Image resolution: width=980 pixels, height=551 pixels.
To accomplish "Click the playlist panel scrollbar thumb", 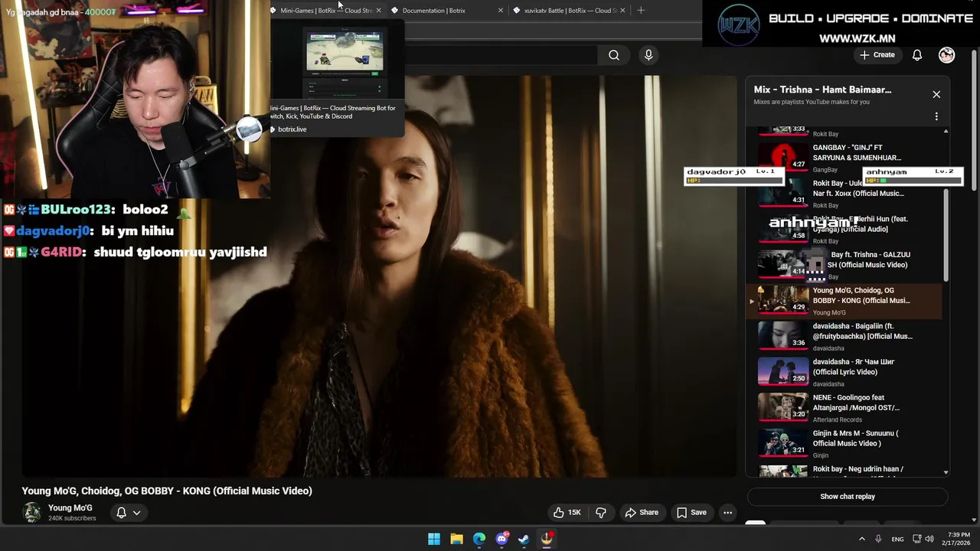I will click(x=946, y=234).
